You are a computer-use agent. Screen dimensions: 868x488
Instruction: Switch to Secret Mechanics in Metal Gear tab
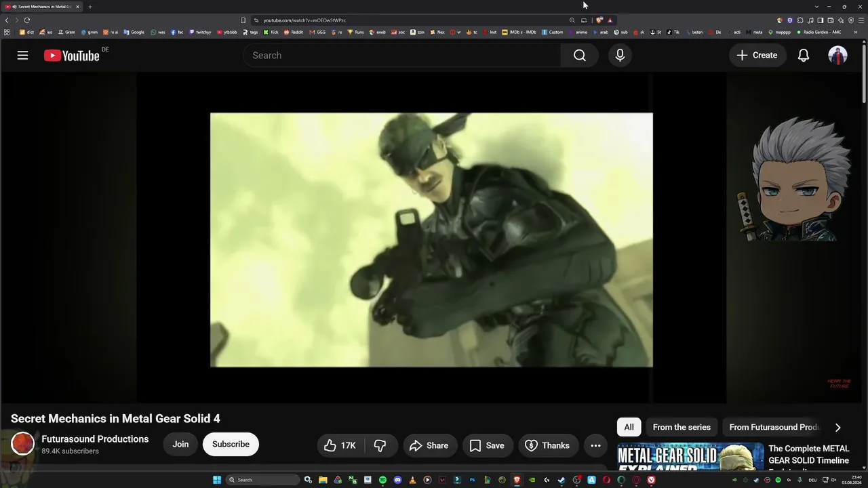click(x=42, y=7)
